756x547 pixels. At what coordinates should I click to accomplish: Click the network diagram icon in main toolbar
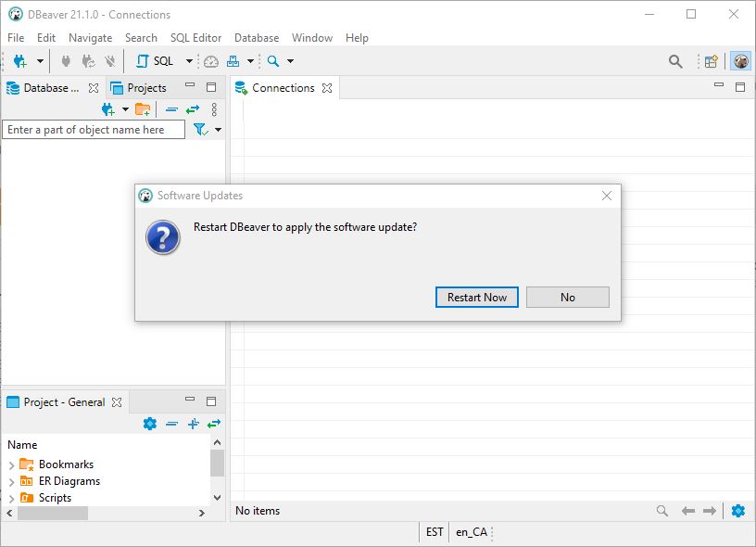click(233, 61)
